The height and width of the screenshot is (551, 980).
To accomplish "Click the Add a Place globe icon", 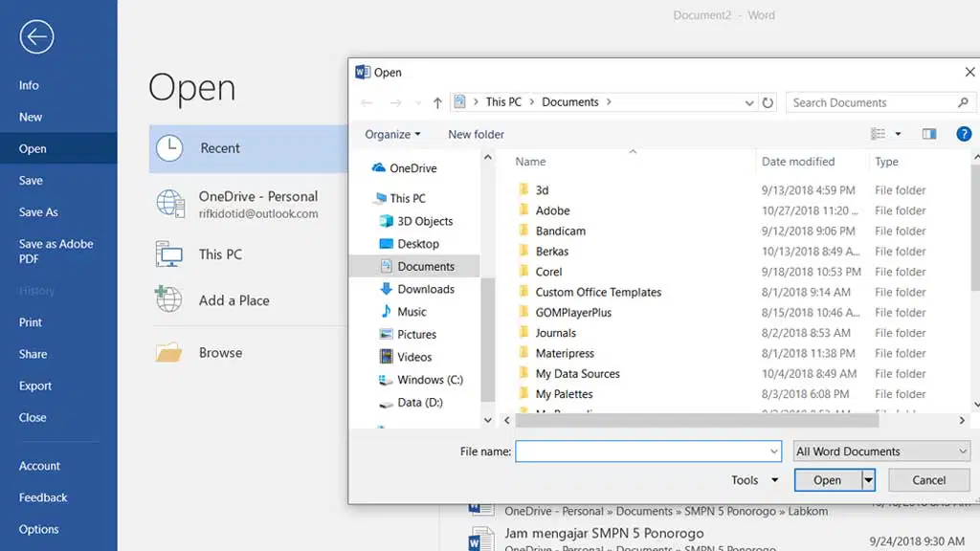I will pos(168,298).
